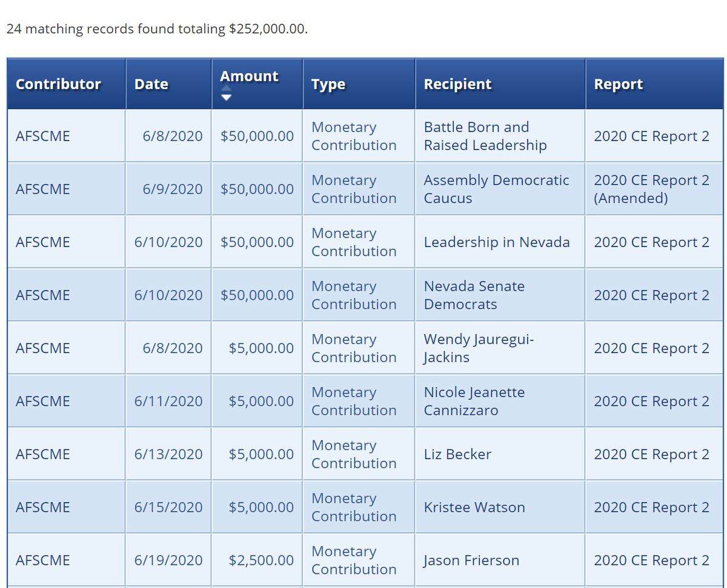Click the 6/13/2020 date cell
The image size is (727, 588).
(168, 454)
